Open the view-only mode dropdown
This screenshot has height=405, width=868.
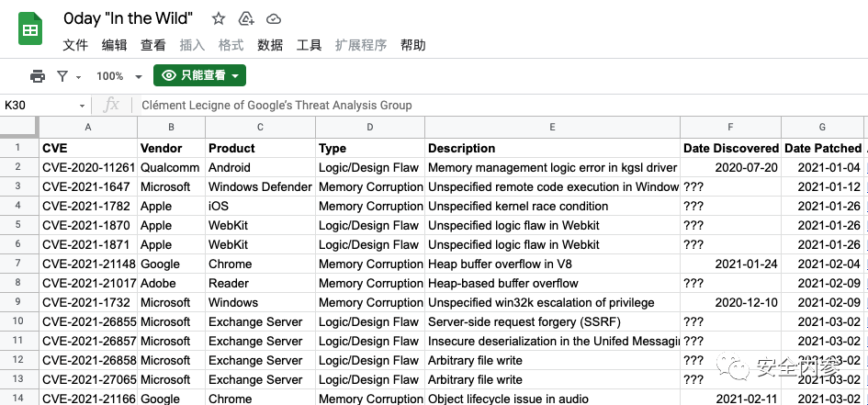click(200, 76)
